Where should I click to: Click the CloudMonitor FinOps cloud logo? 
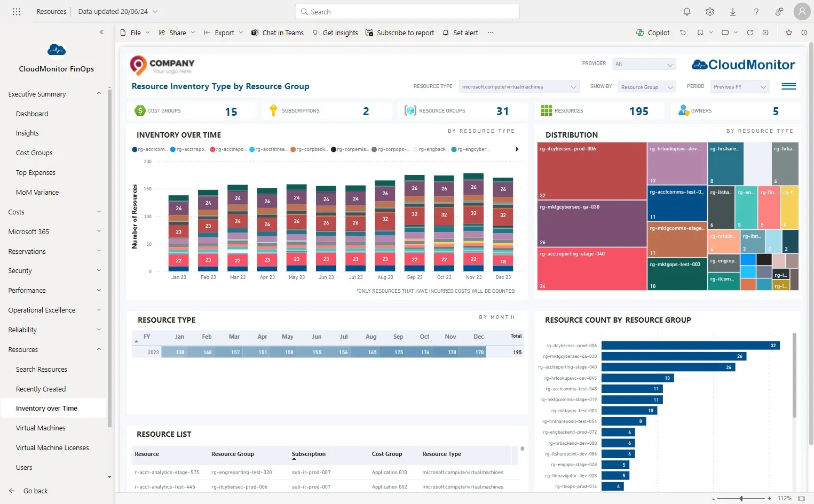point(57,50)
